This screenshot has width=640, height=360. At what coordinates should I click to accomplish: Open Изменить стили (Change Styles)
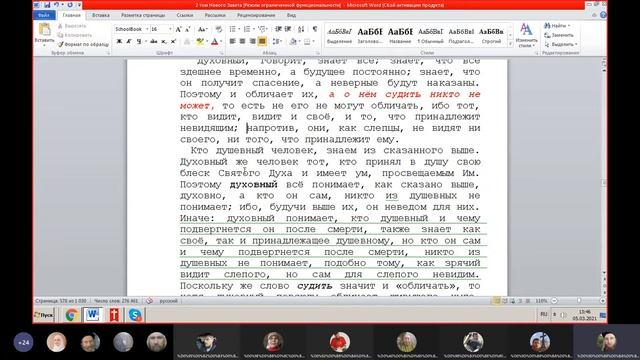tap(526, 35)
